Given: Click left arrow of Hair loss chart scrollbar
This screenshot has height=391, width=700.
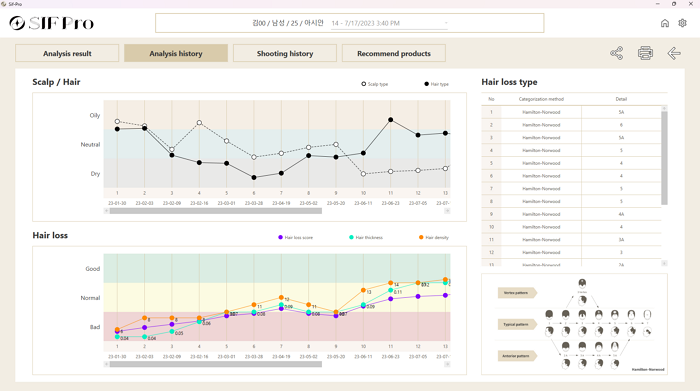Looking at the screenshot, I should click(x=107, y=364).
